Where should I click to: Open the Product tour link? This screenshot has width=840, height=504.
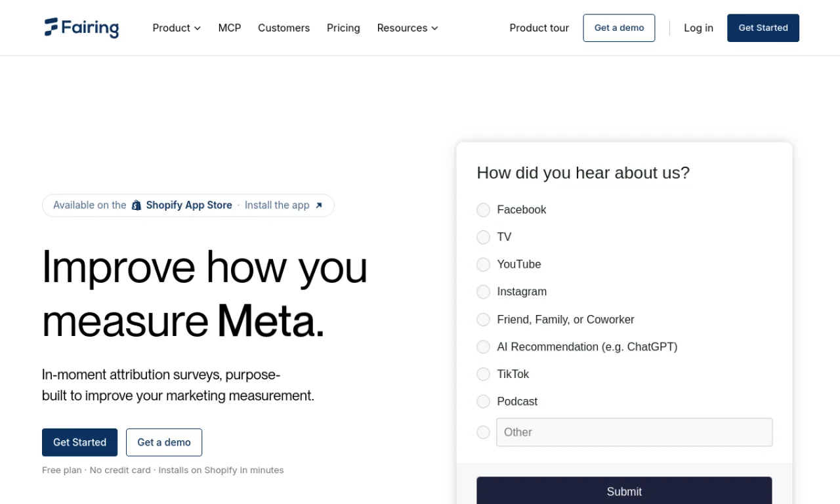coord(539,28)
